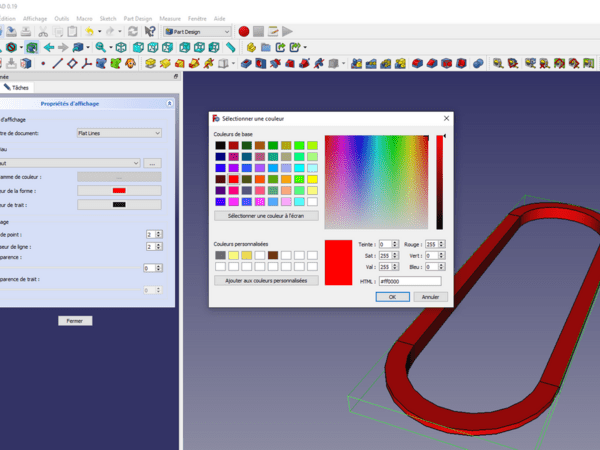The height and width of the screenshot is (450, 600).
Task: Click the red shape color button
Action: click(118, 190)
